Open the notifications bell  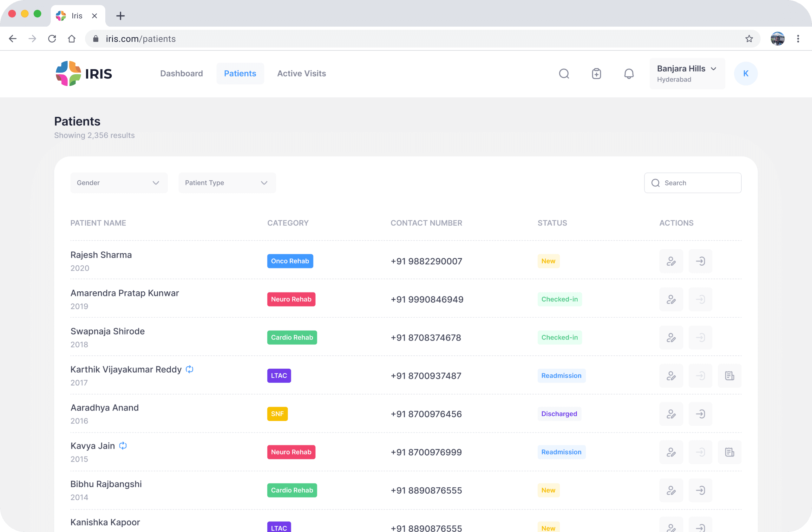629,74
